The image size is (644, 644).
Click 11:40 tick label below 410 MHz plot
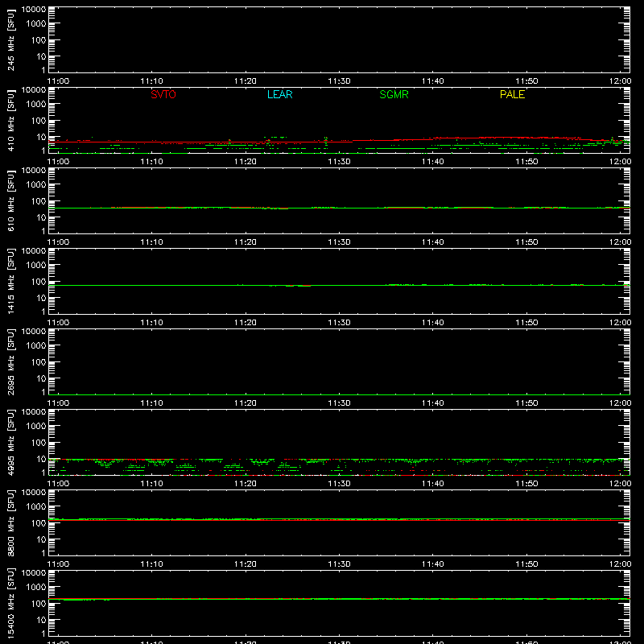433,162
